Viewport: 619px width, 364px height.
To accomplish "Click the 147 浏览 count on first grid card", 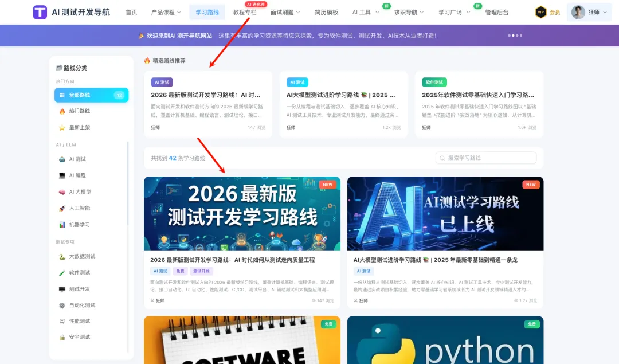I will click(323, 300).
